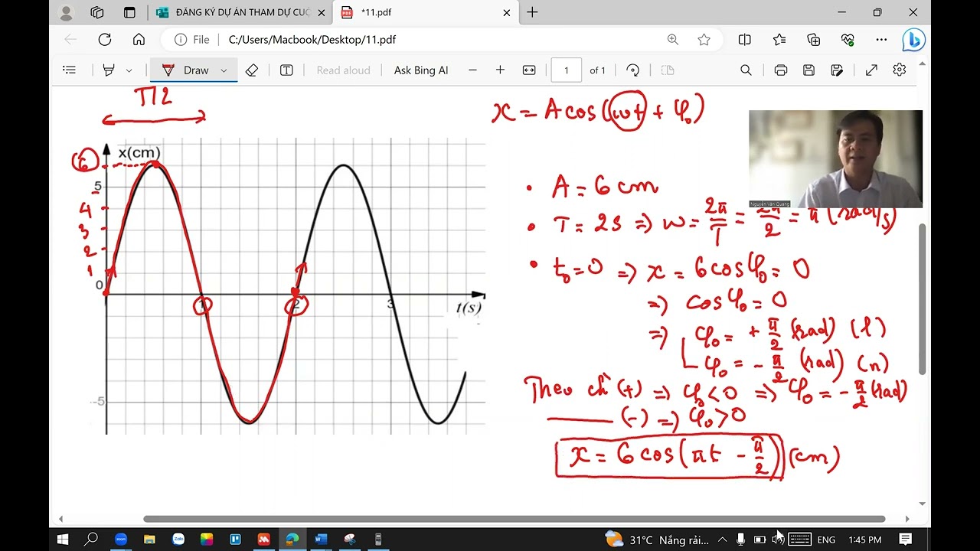Viewport: 980px width, 551px height.
Task: Enter full screen PDF view
Action: (x=871, y=70)
